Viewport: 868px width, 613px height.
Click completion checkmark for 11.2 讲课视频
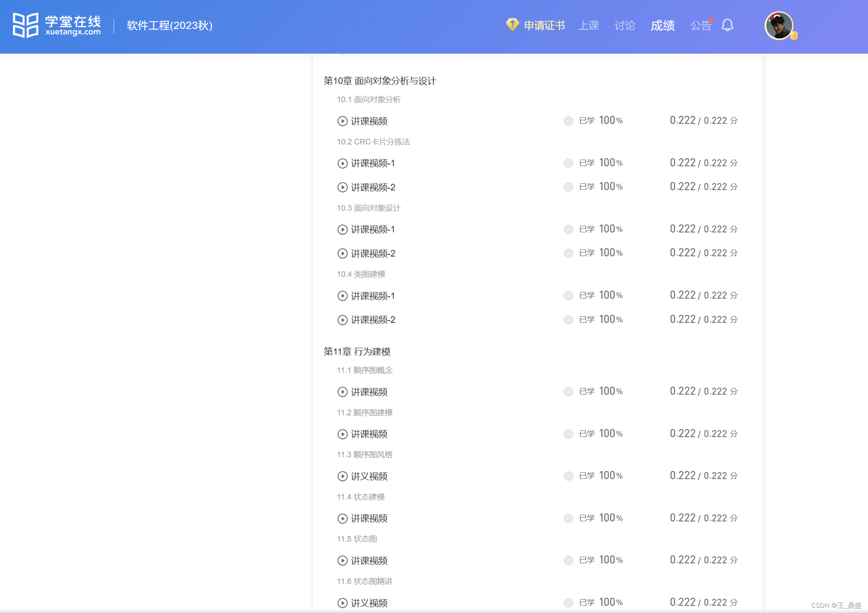tap(568, 434)
